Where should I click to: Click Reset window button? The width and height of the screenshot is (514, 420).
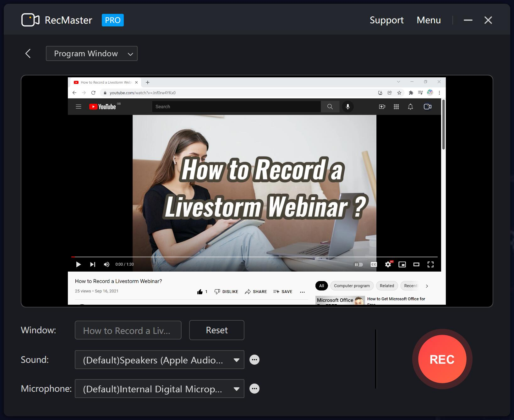pos(217,330)
